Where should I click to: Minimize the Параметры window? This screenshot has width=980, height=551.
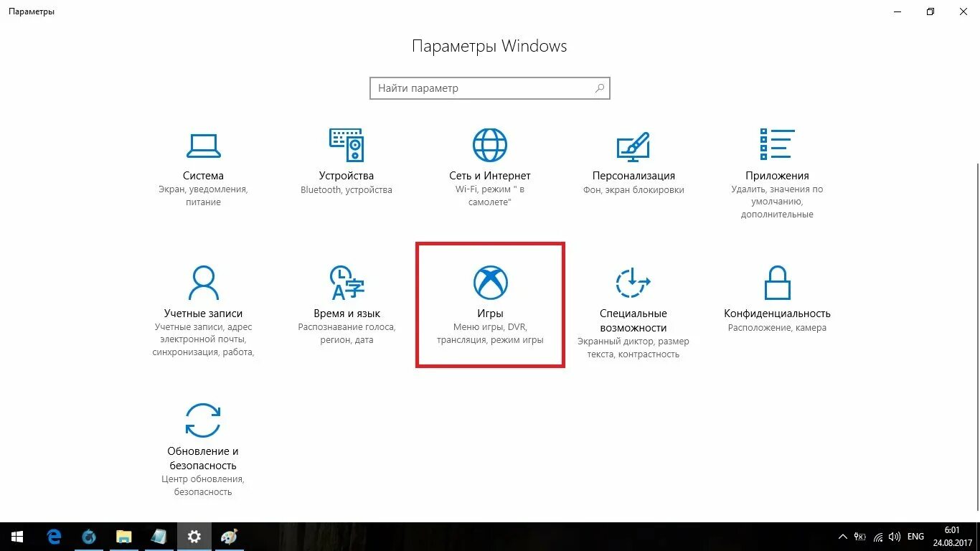(897, 11)
